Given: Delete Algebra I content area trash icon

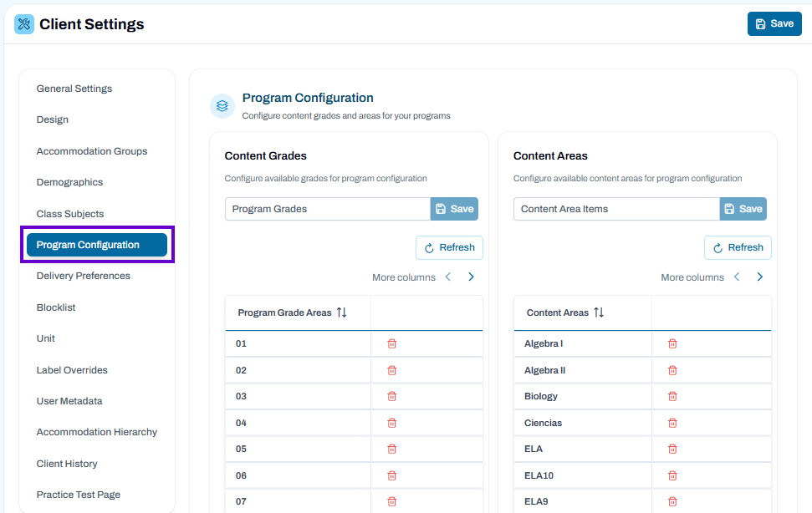Looking at the screenshot, I should click(672, 343).
